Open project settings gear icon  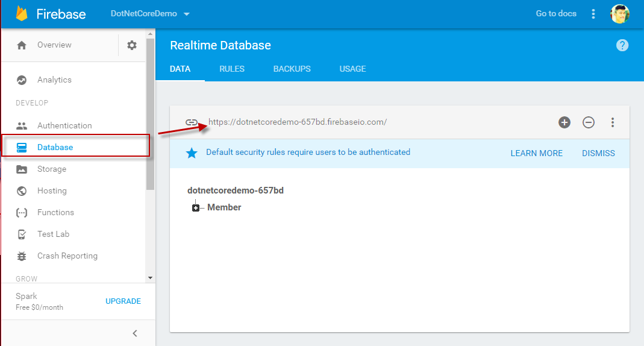132,45
